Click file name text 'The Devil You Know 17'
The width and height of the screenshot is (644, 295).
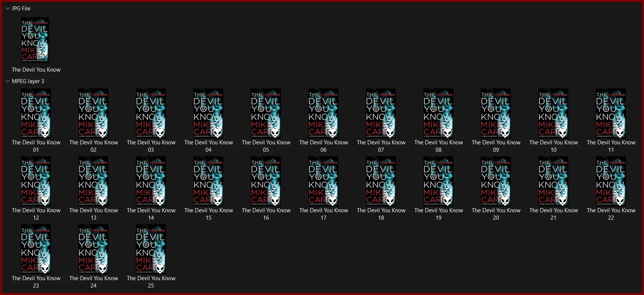click(323, 214)
